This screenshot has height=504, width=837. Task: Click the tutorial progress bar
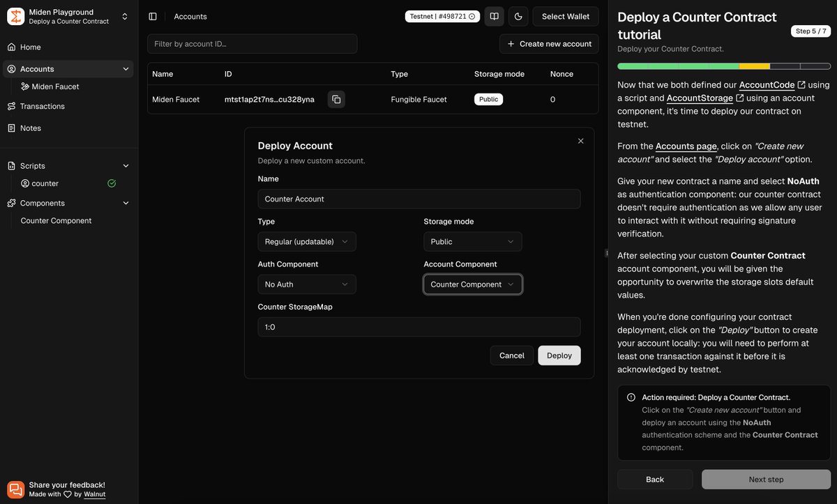[x=724, y=66]
